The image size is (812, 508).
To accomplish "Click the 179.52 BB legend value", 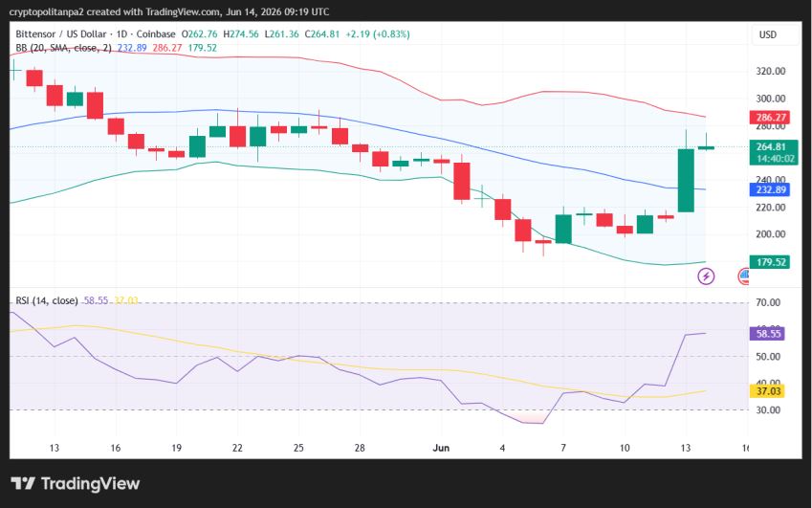I will (203, 48).
